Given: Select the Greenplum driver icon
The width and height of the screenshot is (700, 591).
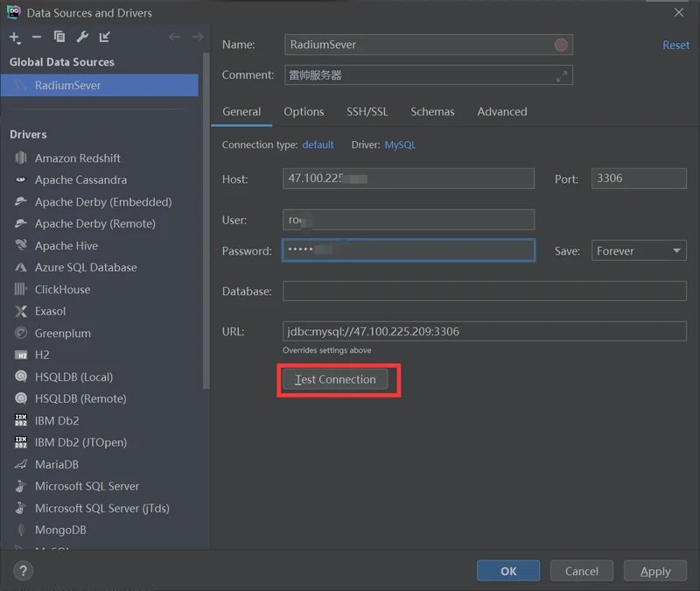Looking at the screenshot, I should pyautogui.click(x=20, y=333).
